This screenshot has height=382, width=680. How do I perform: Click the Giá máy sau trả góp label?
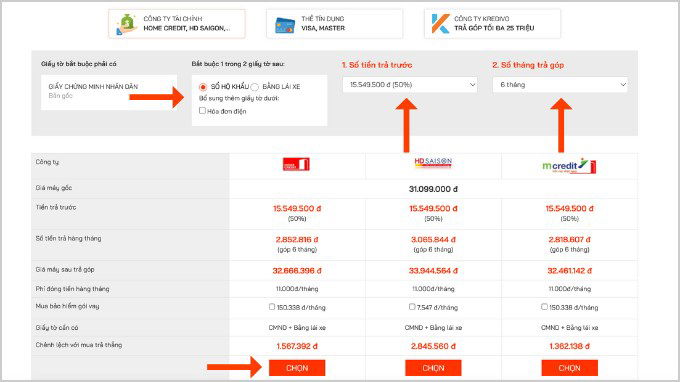coord(65,269)
